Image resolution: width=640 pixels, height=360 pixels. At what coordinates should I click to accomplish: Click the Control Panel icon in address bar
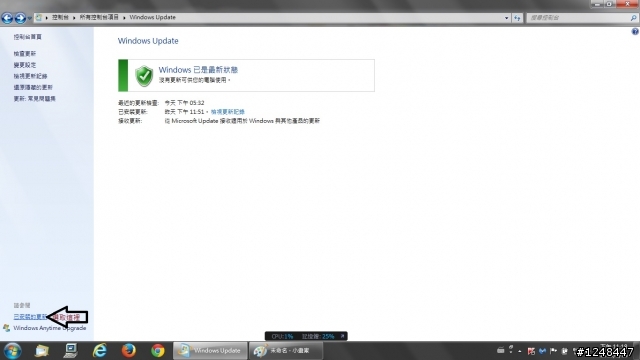(39, 18)
